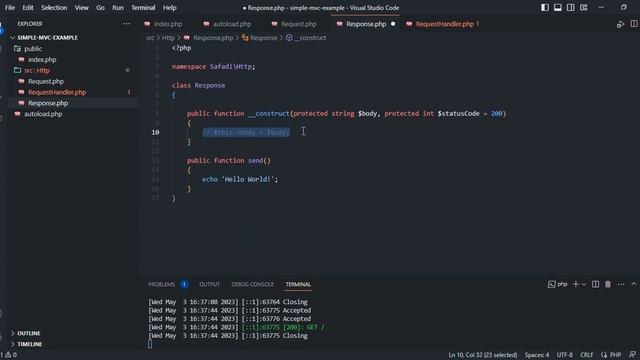Open the Run menu

[118, 8]
